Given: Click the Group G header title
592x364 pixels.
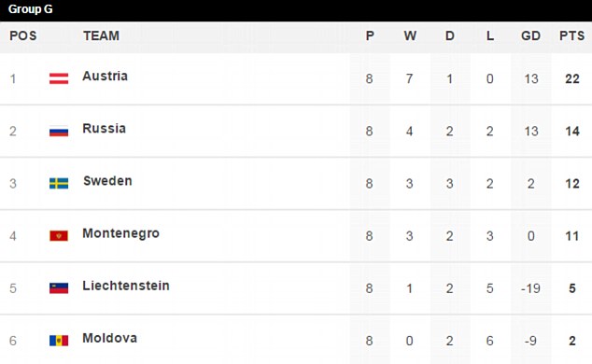Looking at the screenshot, I should (30, 9).
